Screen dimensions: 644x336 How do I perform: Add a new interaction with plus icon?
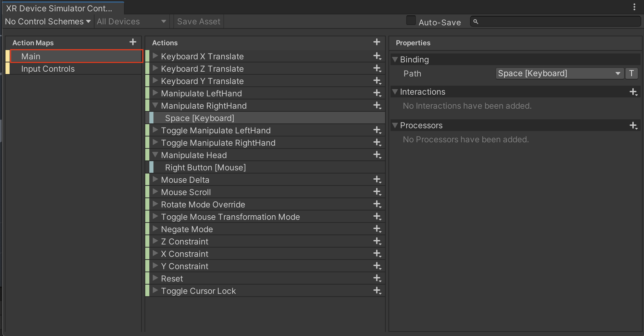point(633,92)
